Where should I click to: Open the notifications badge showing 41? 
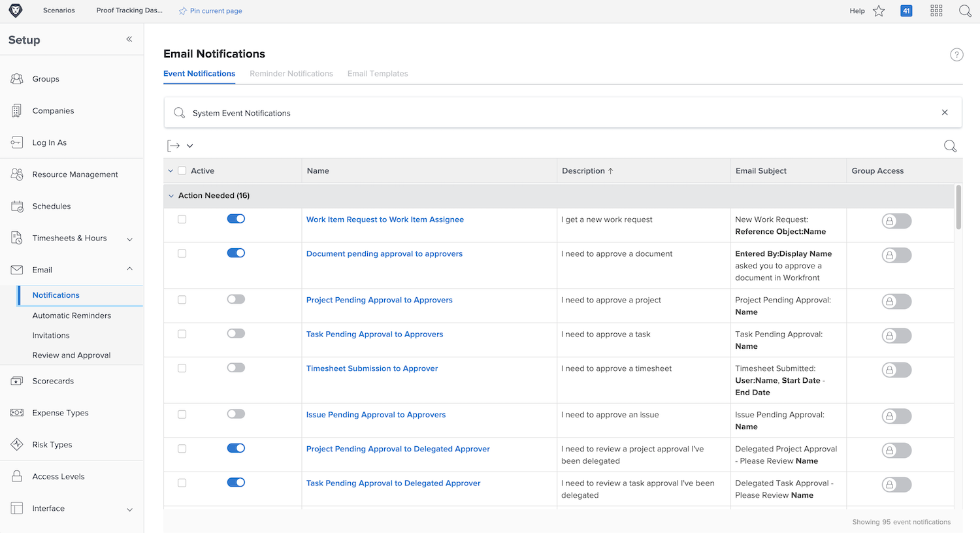906,11
